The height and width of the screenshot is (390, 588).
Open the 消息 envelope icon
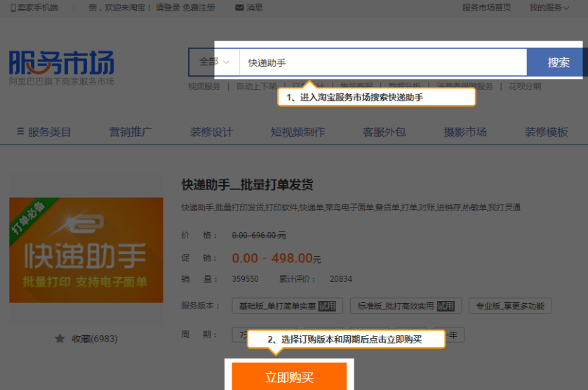239,8
